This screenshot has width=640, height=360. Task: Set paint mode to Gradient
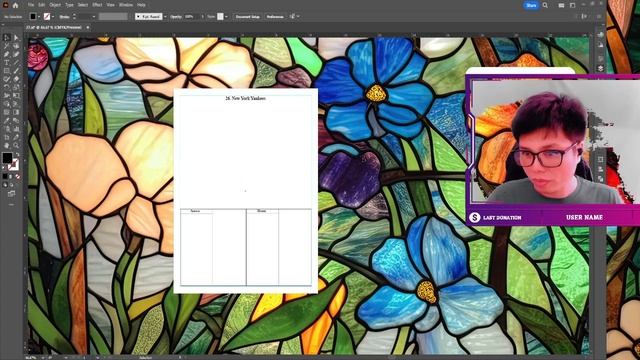tap(11, 176)
